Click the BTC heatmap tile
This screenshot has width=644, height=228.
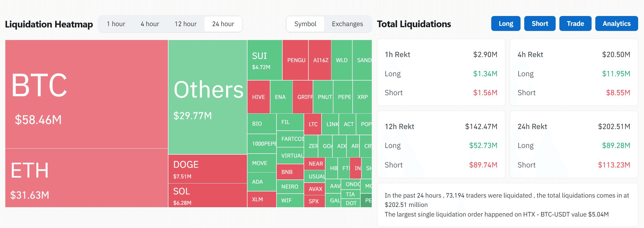click(86, 94)
